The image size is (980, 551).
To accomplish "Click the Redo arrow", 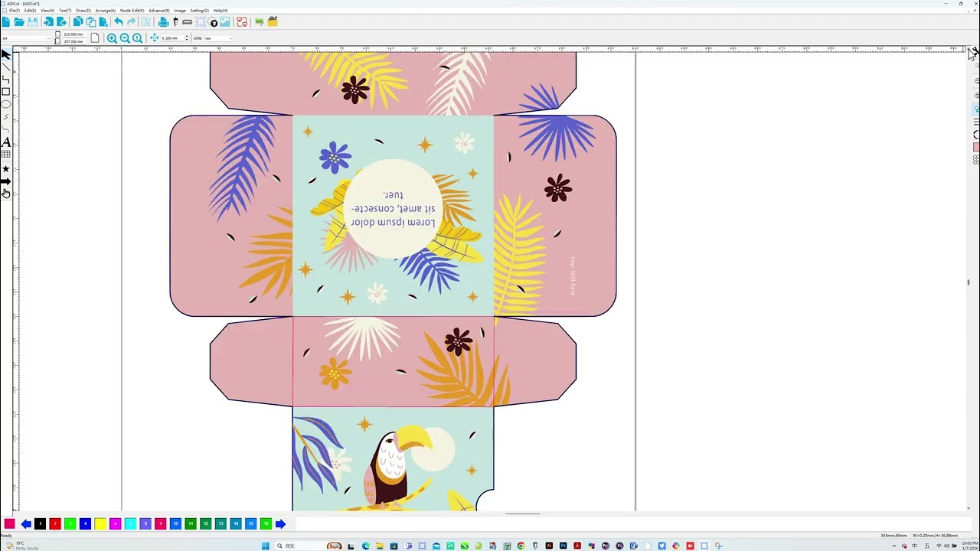I will click(x=132, y=21).
